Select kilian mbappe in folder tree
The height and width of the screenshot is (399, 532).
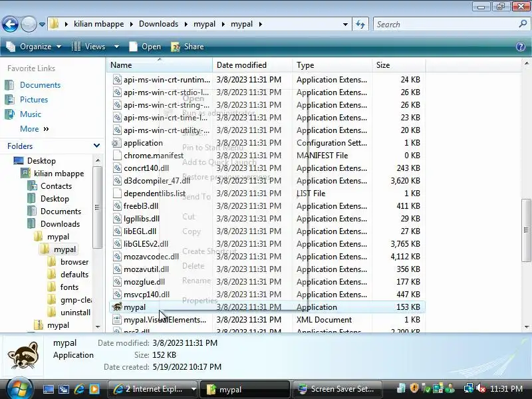click(59, 174)
